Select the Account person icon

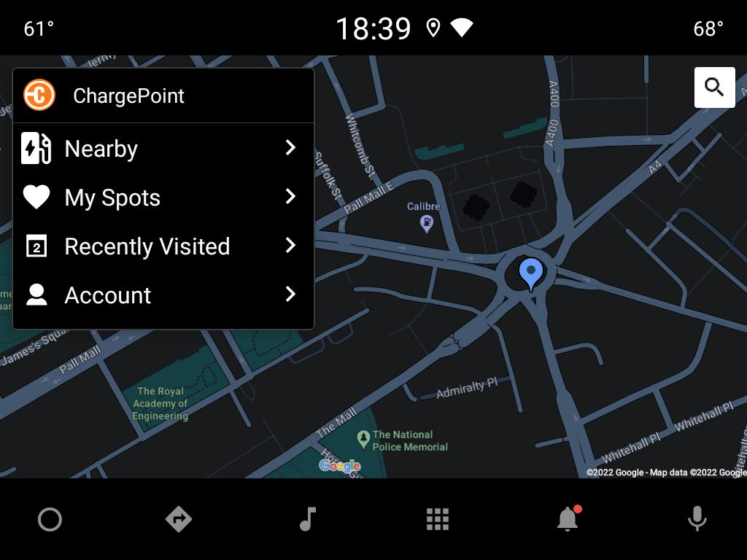coord(36,295)
